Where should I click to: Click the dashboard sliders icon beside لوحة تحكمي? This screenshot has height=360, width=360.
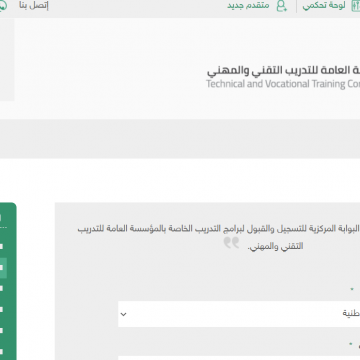click(355, 6)
